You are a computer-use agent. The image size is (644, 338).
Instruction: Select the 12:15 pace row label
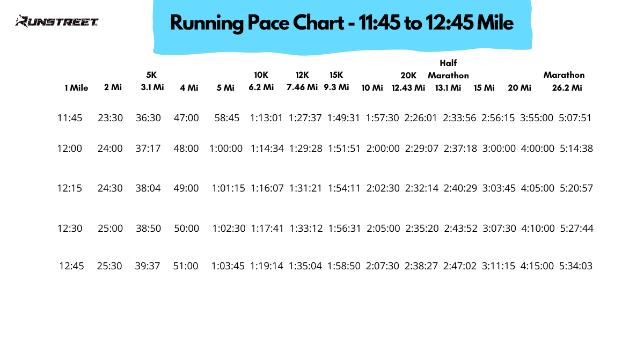tap(70, 188)
